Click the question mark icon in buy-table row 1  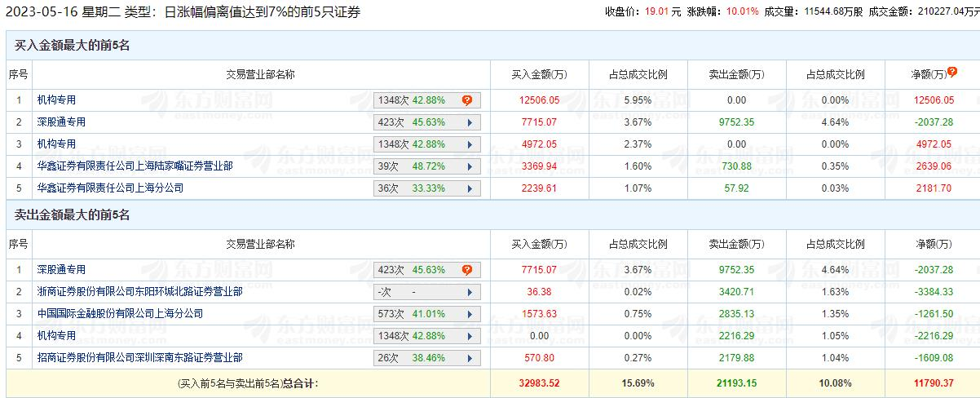tap(467, 100)
